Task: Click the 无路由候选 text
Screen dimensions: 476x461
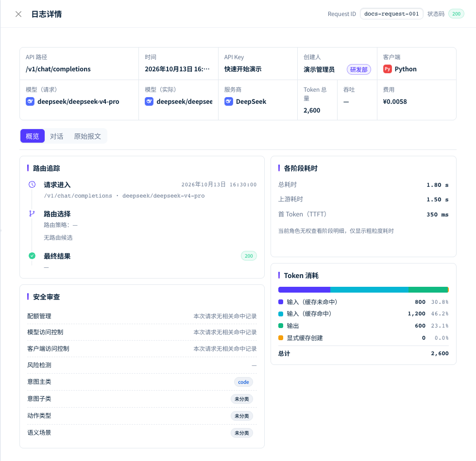Action: (x=58, y=237)
